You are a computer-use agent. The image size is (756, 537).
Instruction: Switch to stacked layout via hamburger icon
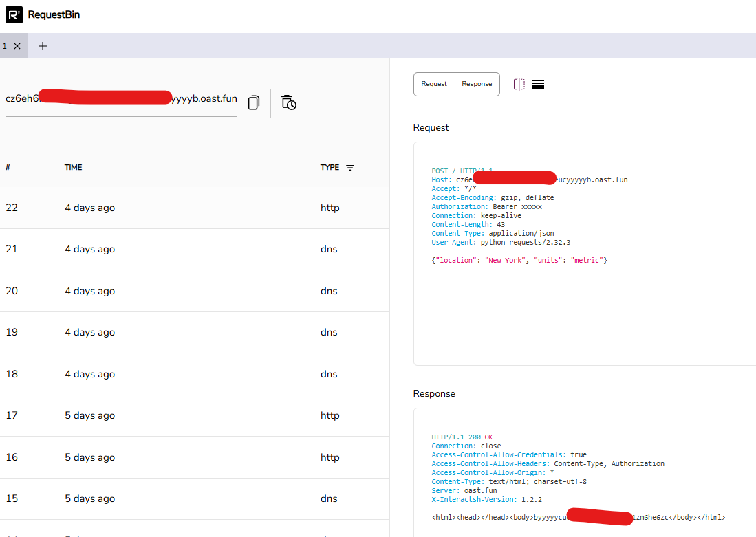tap(538, 84)
